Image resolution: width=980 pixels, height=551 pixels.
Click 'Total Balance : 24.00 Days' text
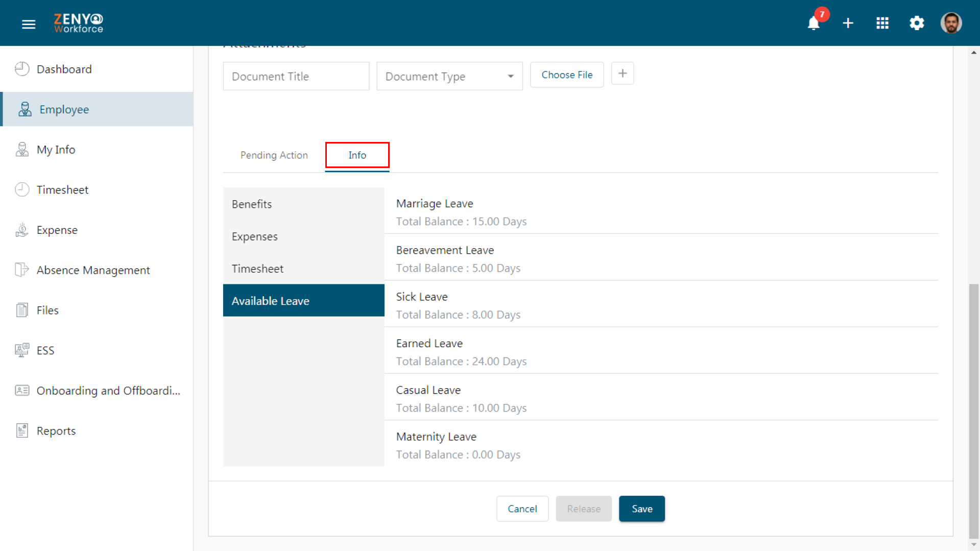[461, 362]
